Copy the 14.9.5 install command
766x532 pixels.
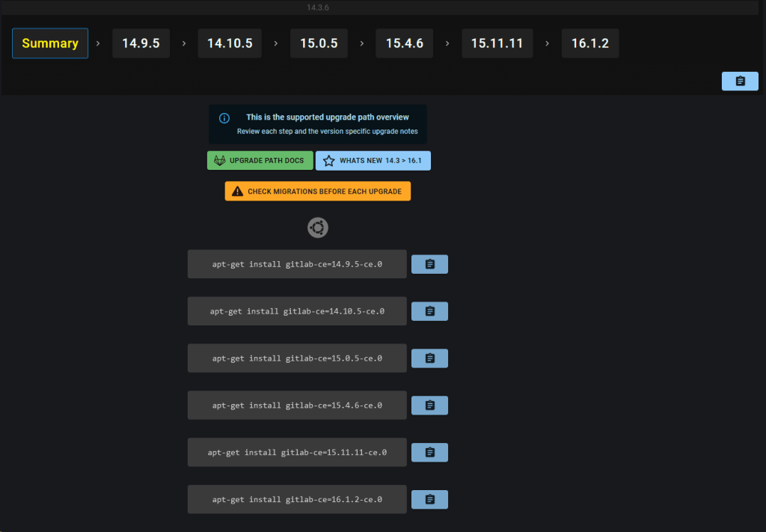[429, 263]
